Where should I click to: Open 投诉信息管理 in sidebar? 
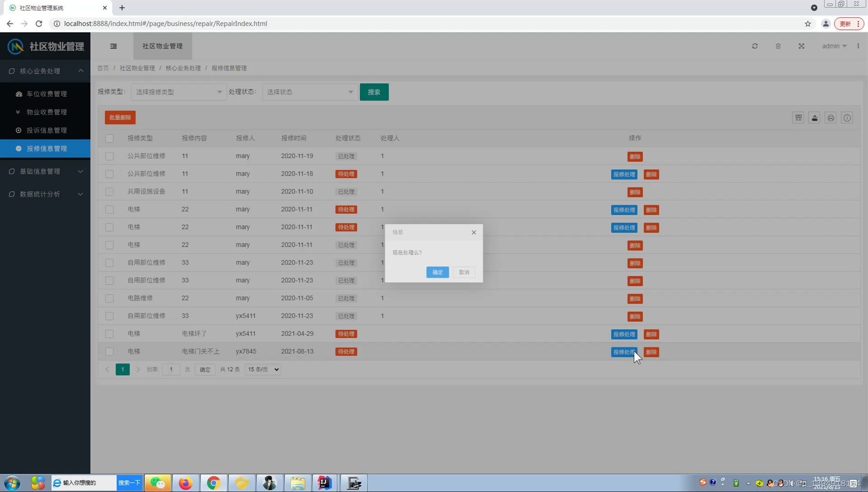coord(47,130)
